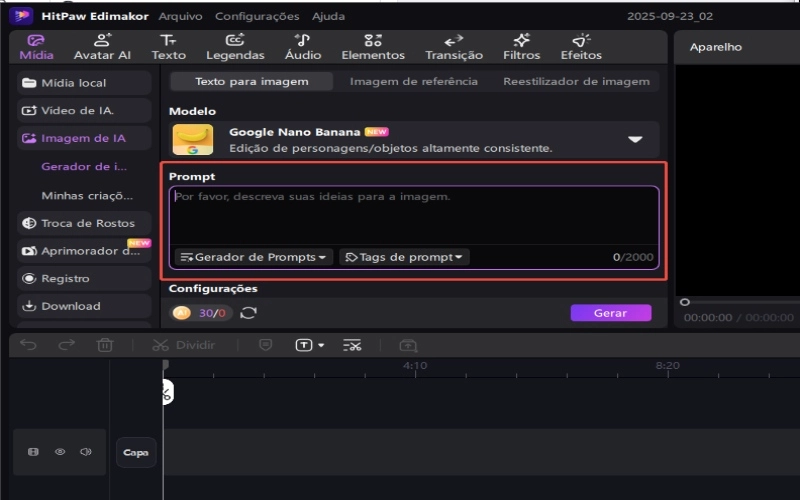Click the project name 2025-09-23_02

(x=670, y=16)
